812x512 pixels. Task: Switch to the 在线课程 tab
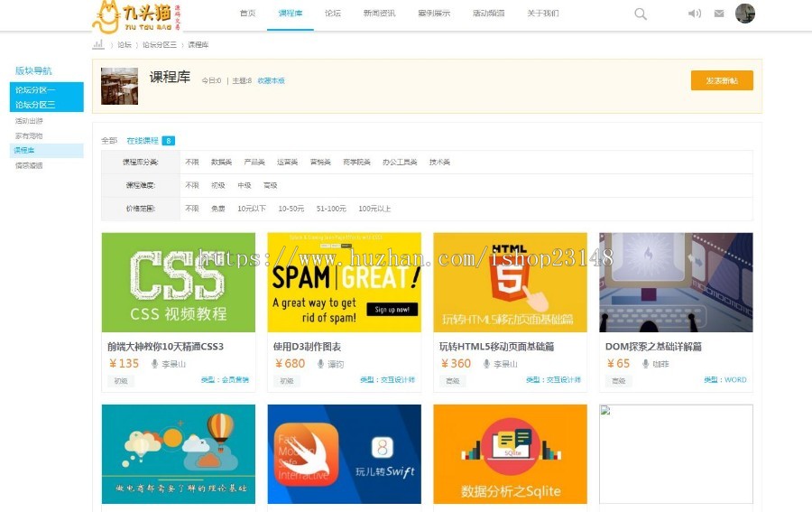click(143, 141)
